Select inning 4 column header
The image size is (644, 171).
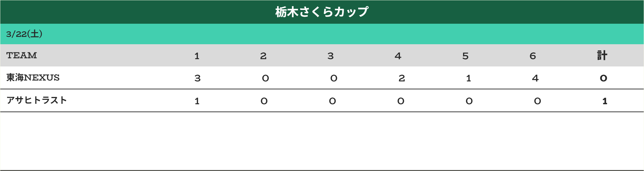[x=398, y=56]
